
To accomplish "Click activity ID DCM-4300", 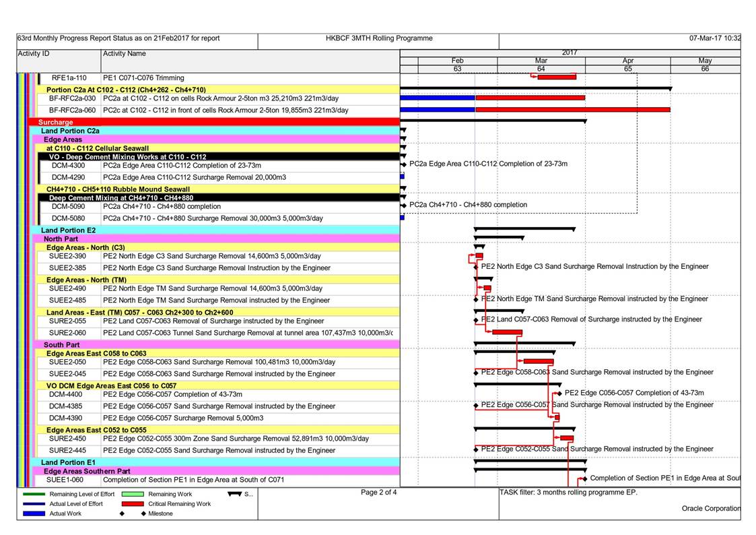I will point(68,166).
